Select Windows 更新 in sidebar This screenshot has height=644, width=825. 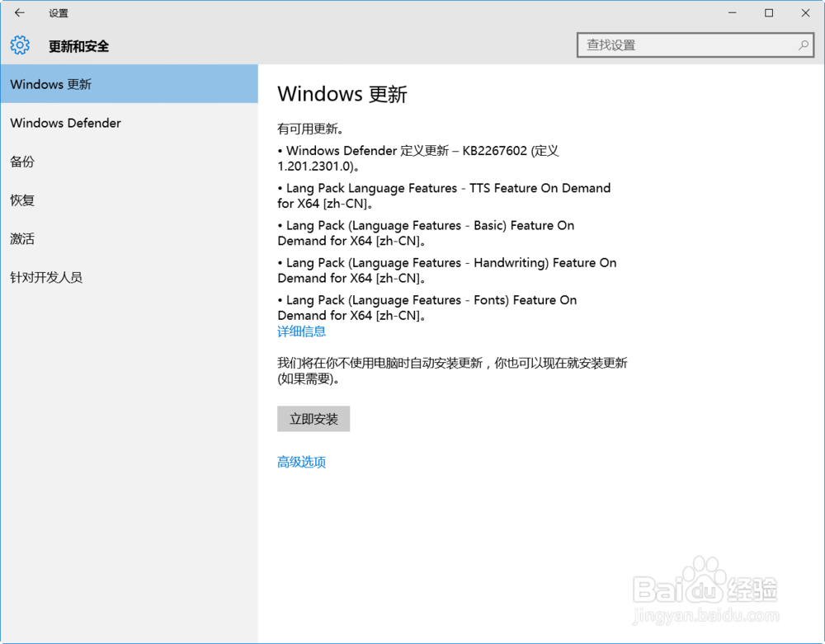[x=129, y=84]
